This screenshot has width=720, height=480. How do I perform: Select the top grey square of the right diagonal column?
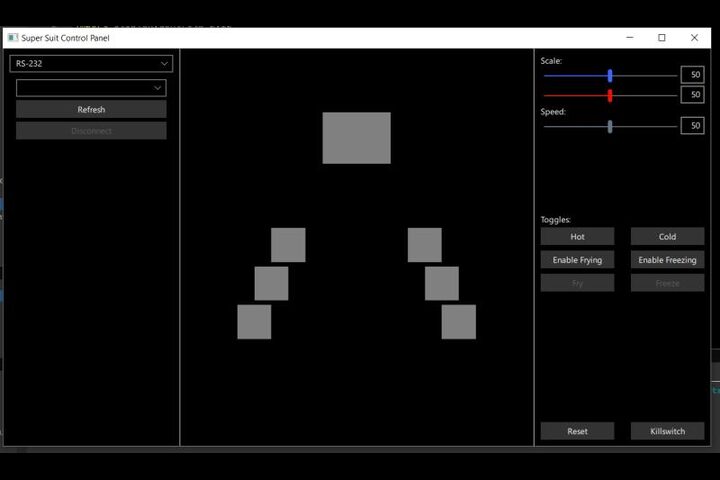coord(425,245)
